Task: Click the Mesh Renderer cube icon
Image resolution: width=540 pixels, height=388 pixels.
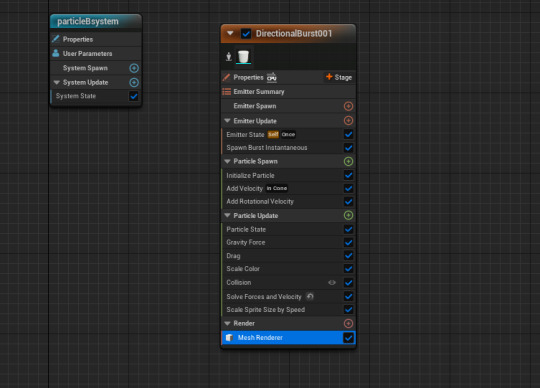Action: tap(229, 338)
